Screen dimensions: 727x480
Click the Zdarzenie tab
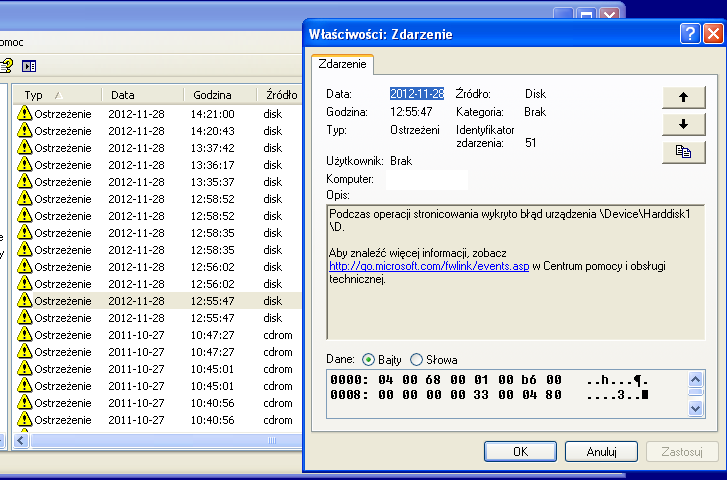[342, 64]
